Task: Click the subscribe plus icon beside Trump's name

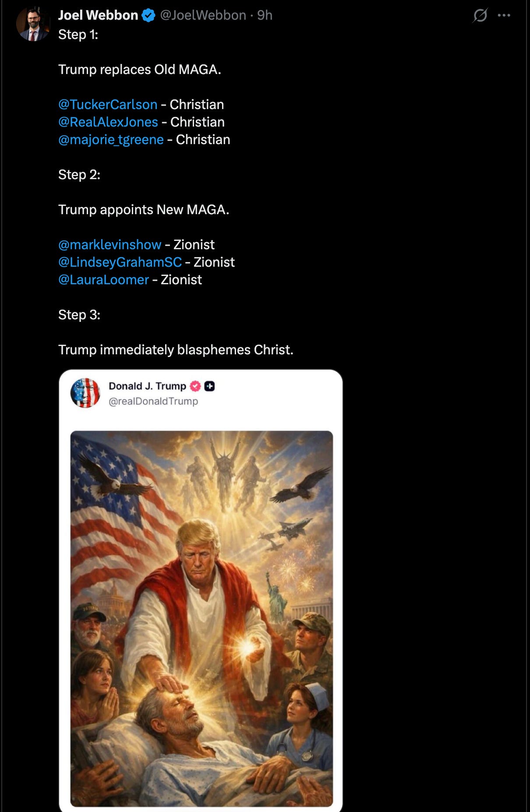Action: coord(211,386)
